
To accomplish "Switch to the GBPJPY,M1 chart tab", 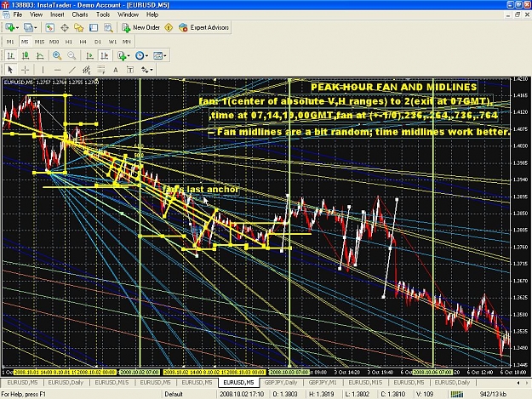I will (x=323, y=382).
